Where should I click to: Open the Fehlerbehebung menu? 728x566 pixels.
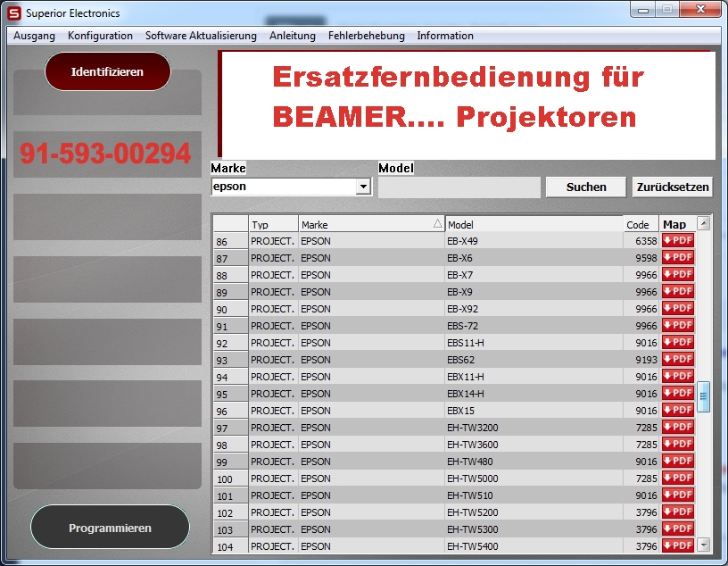point(366,36)
